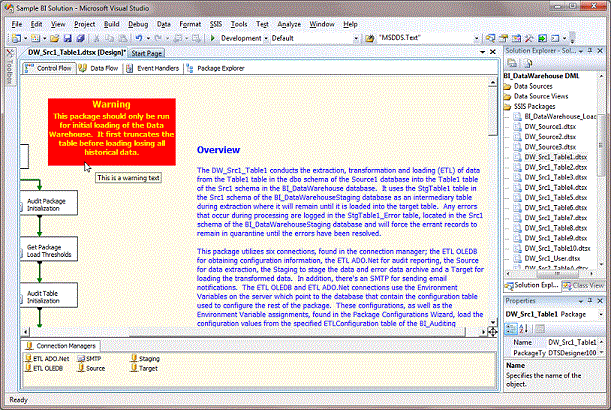Click the Get Package Load Thresholds task

click(49, 249)
